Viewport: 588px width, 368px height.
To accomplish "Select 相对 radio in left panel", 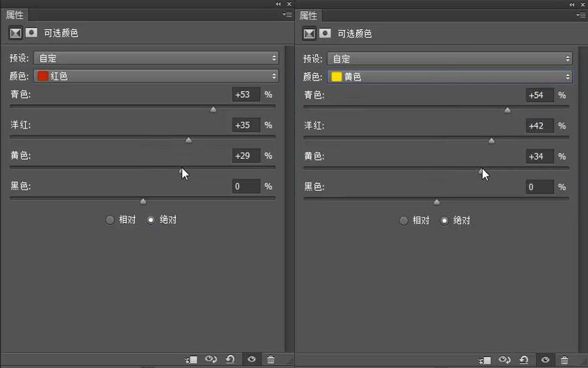I will (x=110, y=220).
